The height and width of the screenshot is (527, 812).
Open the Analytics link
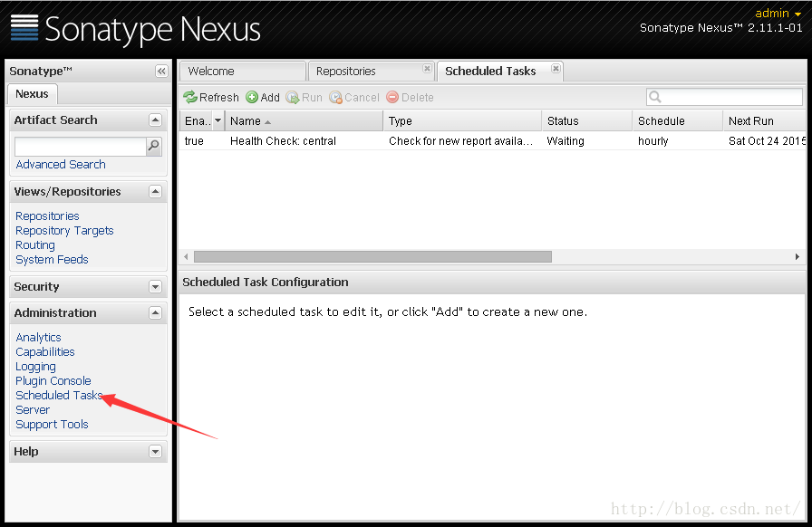pos(38,337)
